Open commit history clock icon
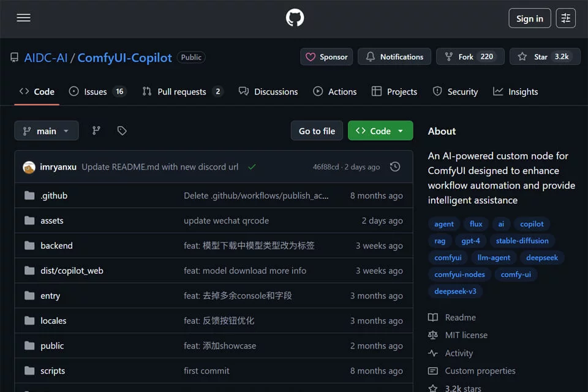Image resolution: width=588 pixels, height=392 pixels. click(395, 167)
